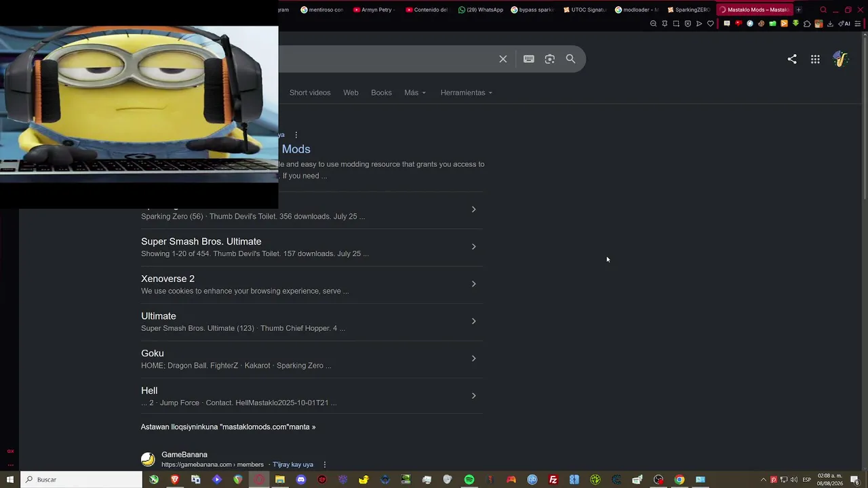
Task: Open more options for the Mods result
Action: (x=296, y=135)
